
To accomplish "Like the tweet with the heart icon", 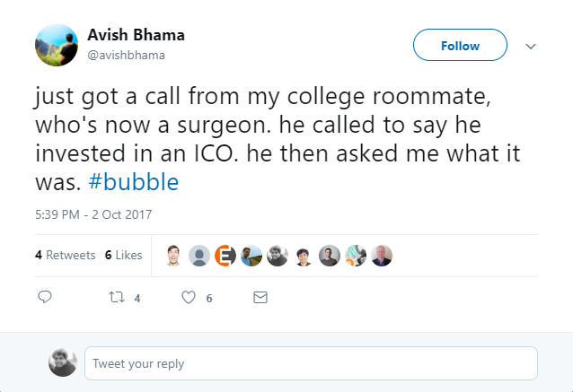I will pyautogui.click(x=189, y=298).
